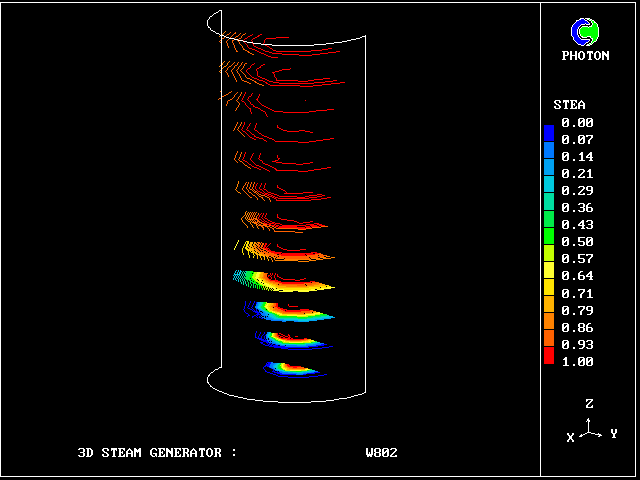
Task: Pick the yellow swatch beside 0.64
Action: click(x=548, y=276)
